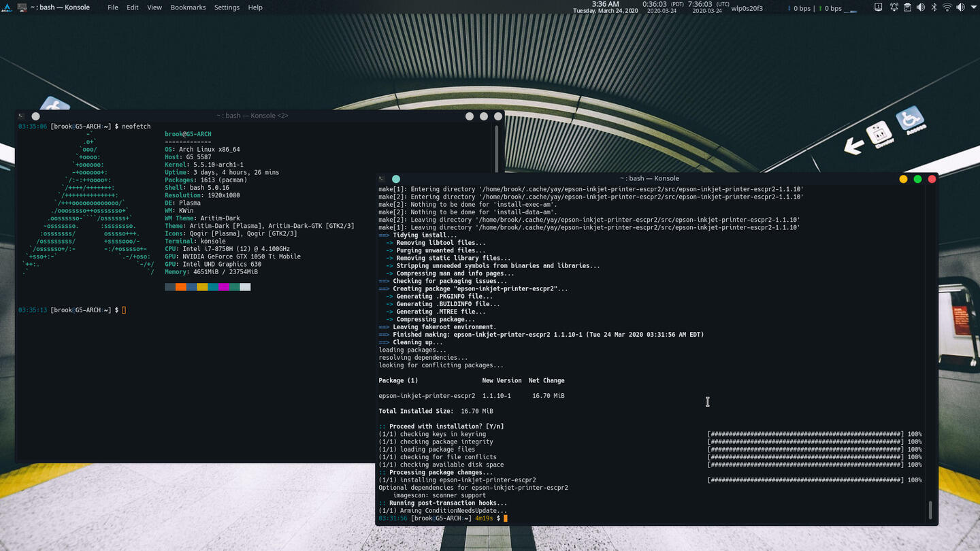Screen dimensions: 980x551
Task: Click the front Konsole prompt showing 4m19s
Action: click(442, 518)
